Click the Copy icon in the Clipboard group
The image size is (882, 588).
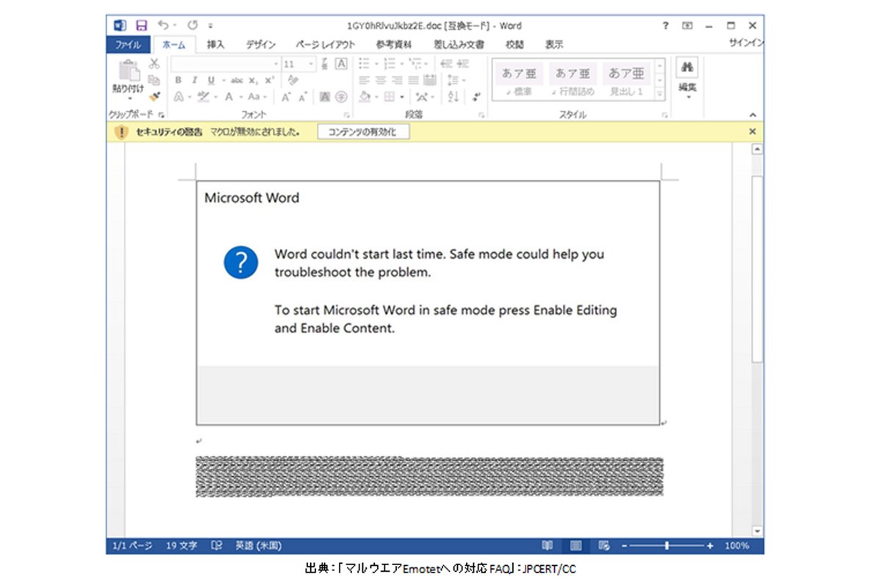(154, 80)
